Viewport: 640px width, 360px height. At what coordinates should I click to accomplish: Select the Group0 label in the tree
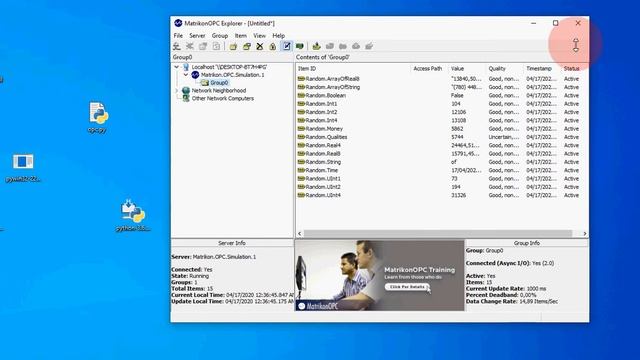tap(219, 83)
